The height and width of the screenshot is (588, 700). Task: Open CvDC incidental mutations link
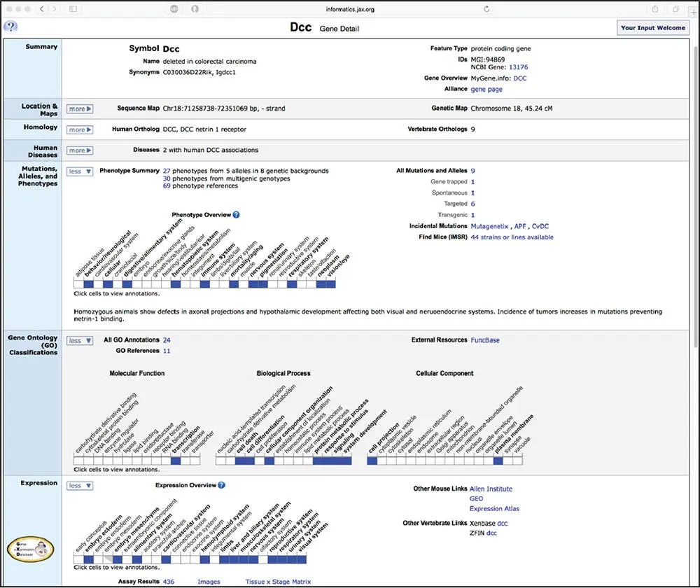pos(540,226)
